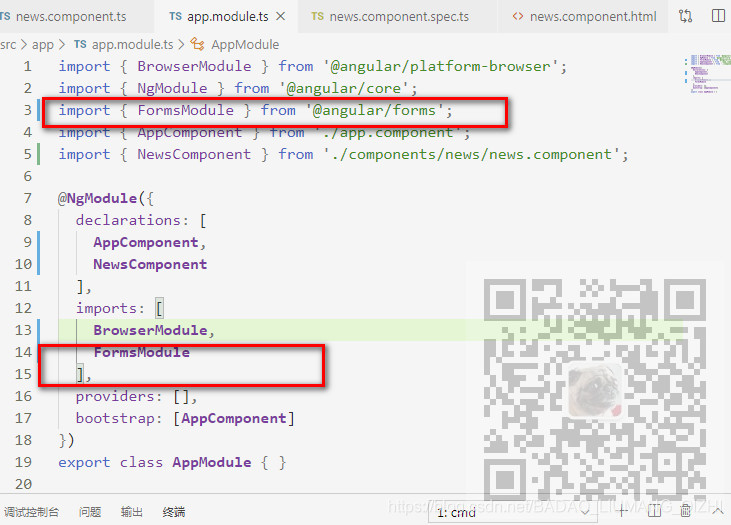The width and height of the screenshot is (731, 525).
Task: Kill terminal with the trash icon
Action: coord(685,511)
